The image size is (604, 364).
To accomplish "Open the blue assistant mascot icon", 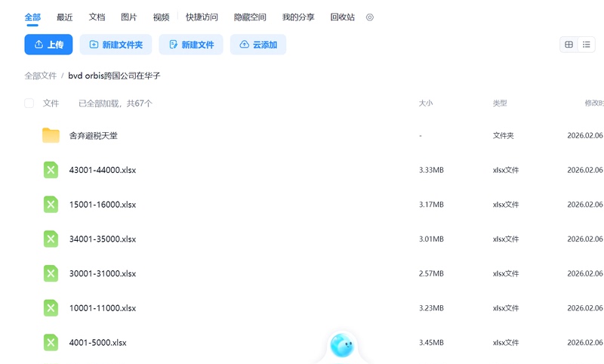I will coord(342,345).
